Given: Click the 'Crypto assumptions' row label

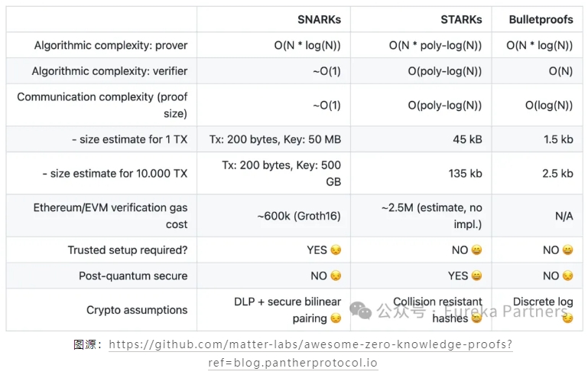Looking at the screenshot, I should pos(137,310).
